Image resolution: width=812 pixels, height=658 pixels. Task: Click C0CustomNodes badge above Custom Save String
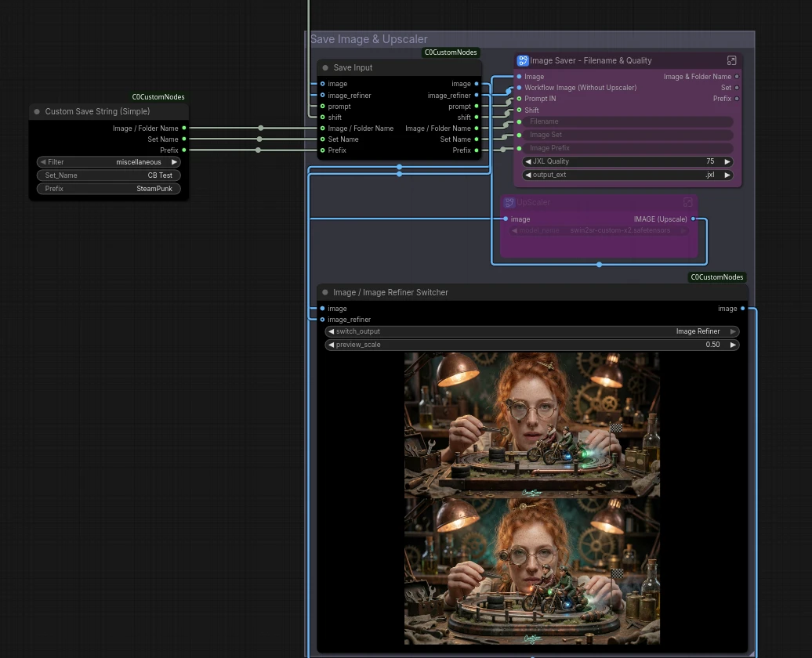(x=158, y=97)
